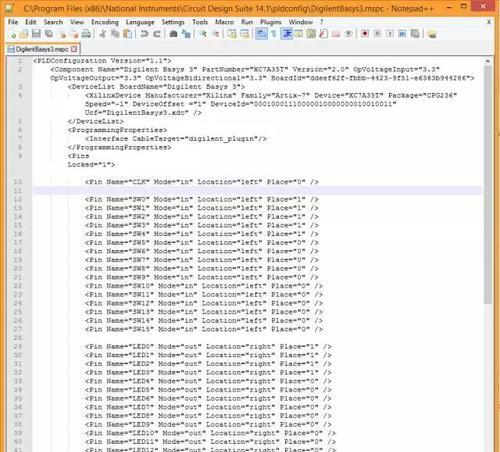
Task: Open the Document Map panel icon
Action: click(x=311, y=34)
